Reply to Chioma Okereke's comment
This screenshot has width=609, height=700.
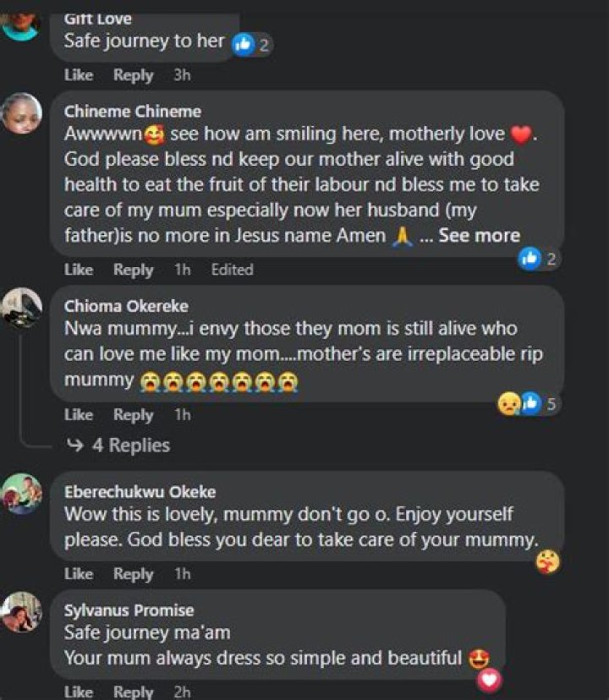pyautogui.click(x=132, y=414)
